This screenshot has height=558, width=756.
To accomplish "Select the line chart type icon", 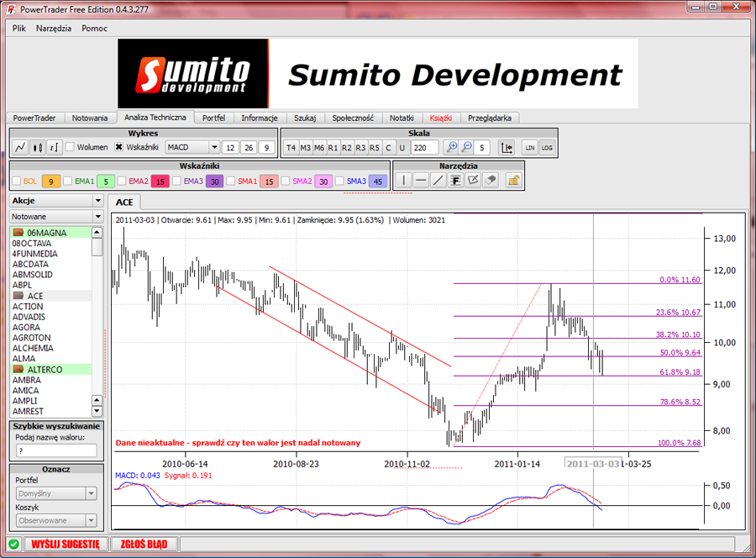I will (20, 147).
